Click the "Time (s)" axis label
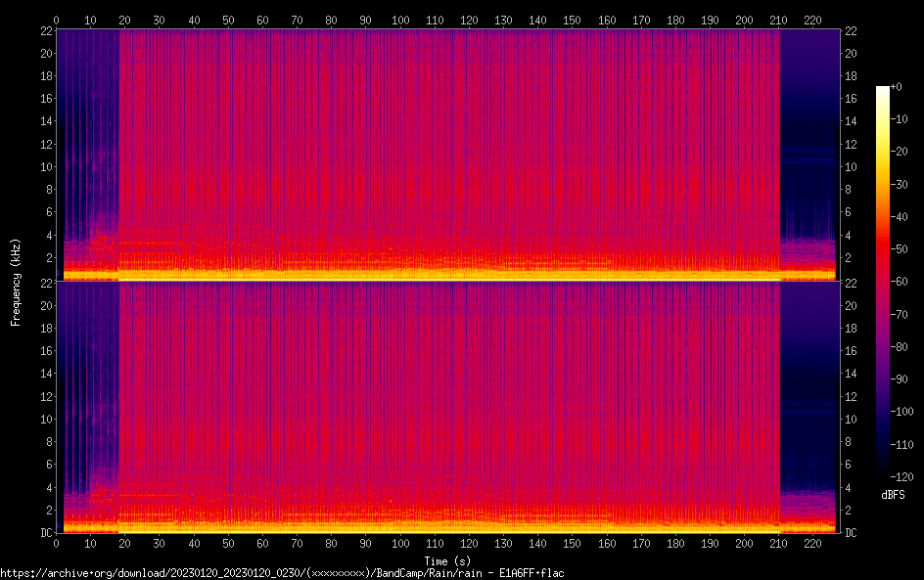Viewport: 924px width, 580px height. 447,560
